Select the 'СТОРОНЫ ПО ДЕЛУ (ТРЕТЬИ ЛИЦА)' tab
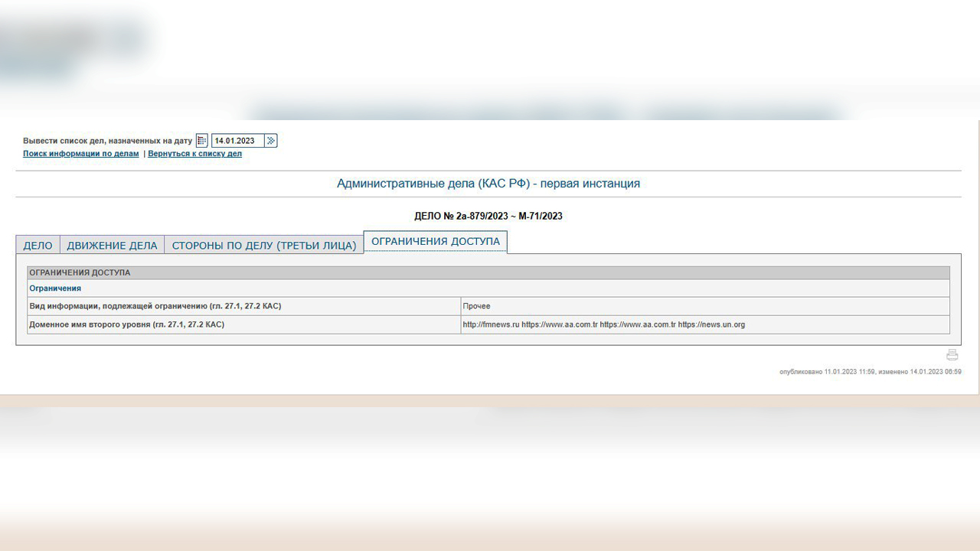 (264, 246)
